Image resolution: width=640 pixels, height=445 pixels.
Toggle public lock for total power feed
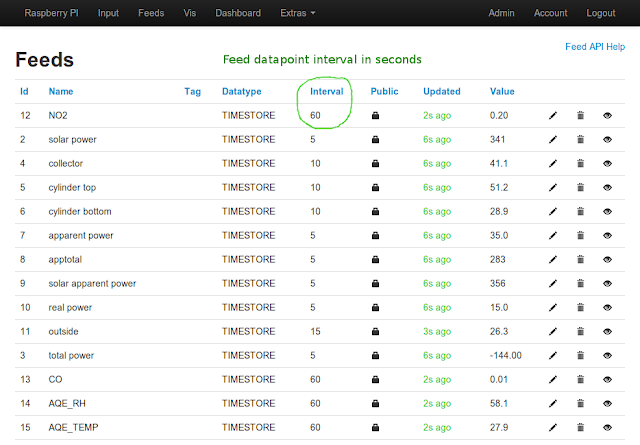[376, 356]
